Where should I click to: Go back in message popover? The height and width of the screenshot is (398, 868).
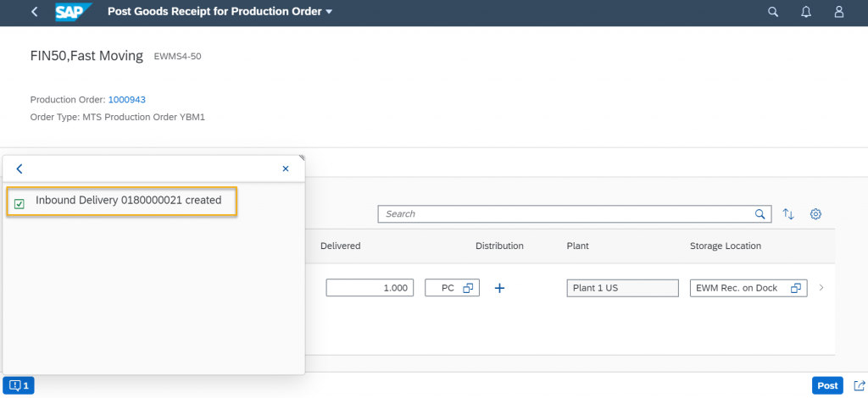(x=19, y=169)
